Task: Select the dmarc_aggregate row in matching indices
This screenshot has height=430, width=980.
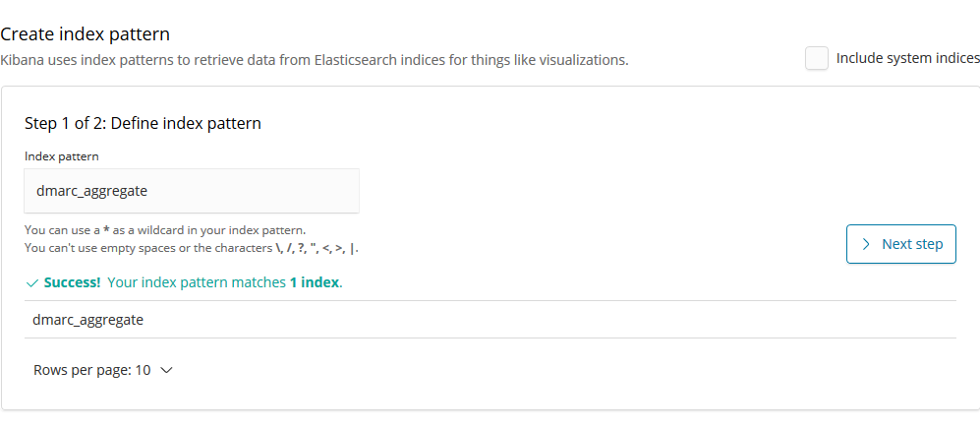Action: pyautogui.click(x=88, y=319)
